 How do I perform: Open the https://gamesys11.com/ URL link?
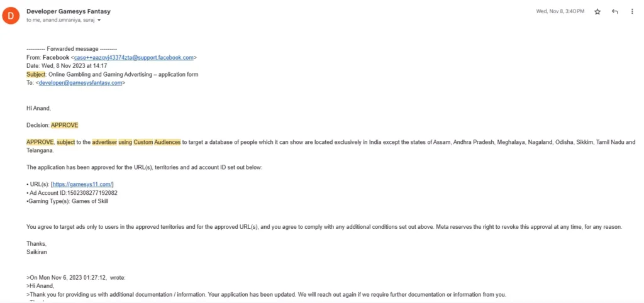pos(82,184)
